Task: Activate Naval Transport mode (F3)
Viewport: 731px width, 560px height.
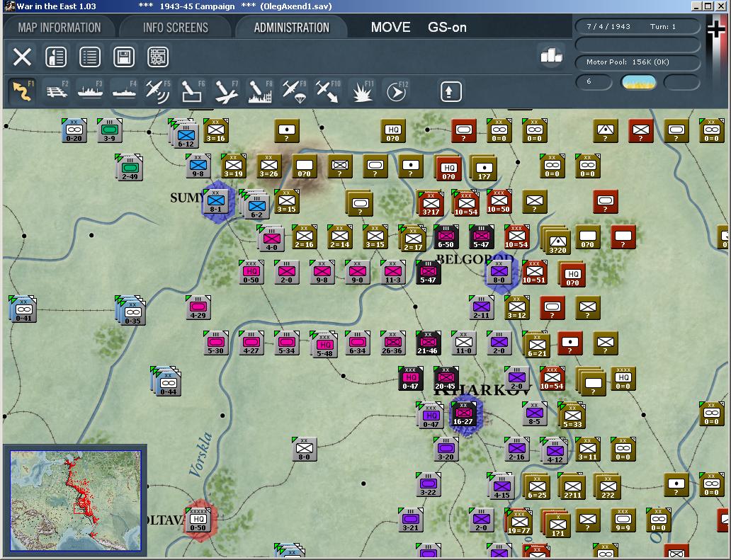Action: 91,91
